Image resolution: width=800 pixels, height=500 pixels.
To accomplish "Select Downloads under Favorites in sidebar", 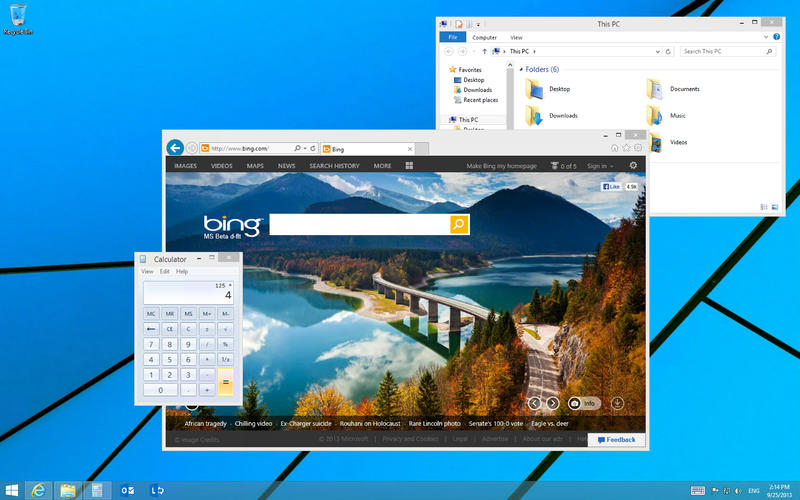I will click(477, 90).
